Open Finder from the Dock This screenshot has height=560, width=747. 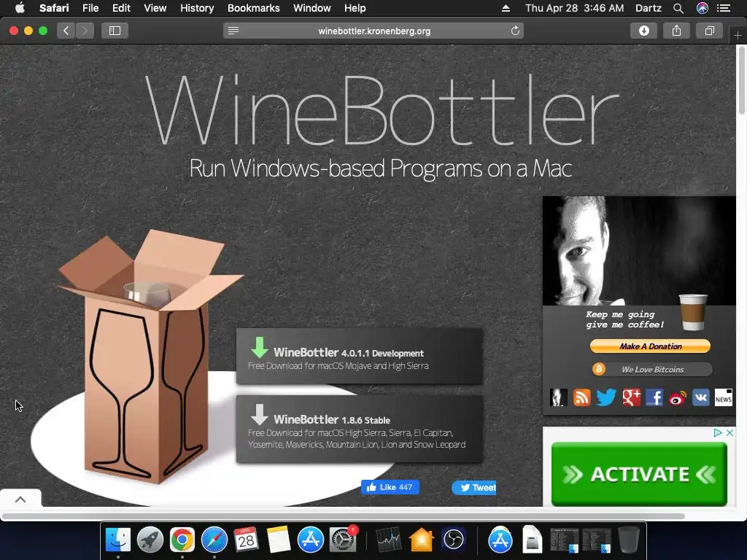point(117,540)
